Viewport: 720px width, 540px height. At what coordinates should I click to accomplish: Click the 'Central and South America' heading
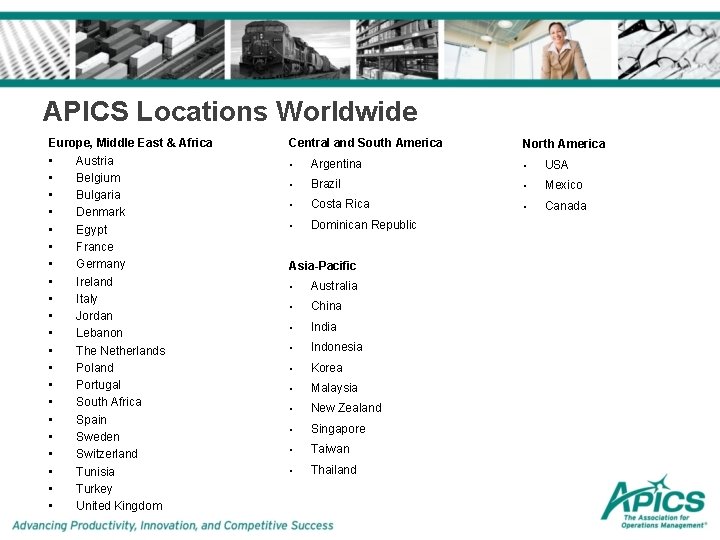point(365,143)
